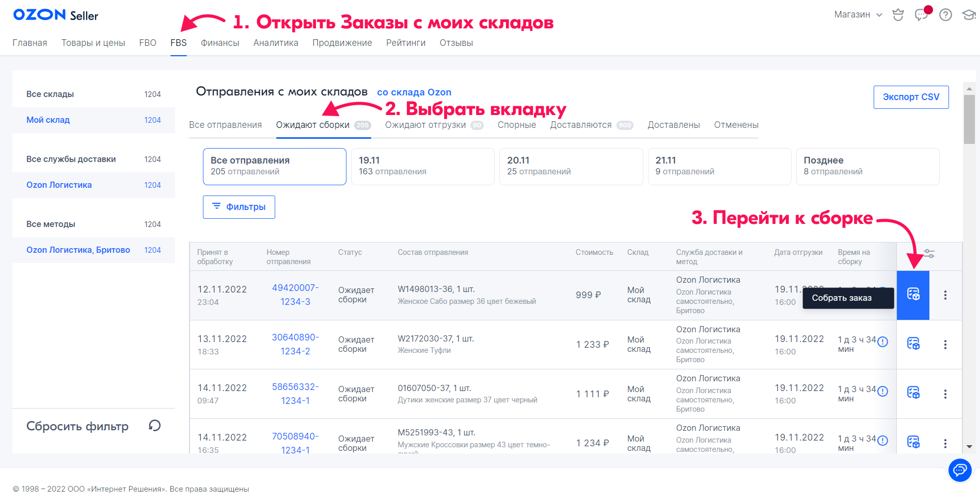Viewport: 980px width, 503px height.
Task: Click the reset filter circular arrow icon
Action: pos(154,426)
